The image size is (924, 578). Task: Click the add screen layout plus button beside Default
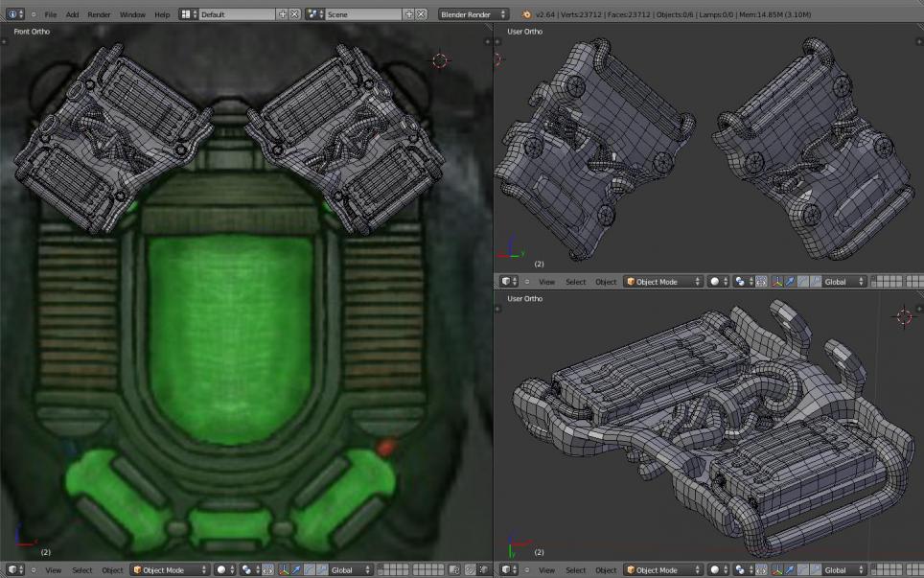click(x=282, y=14)
